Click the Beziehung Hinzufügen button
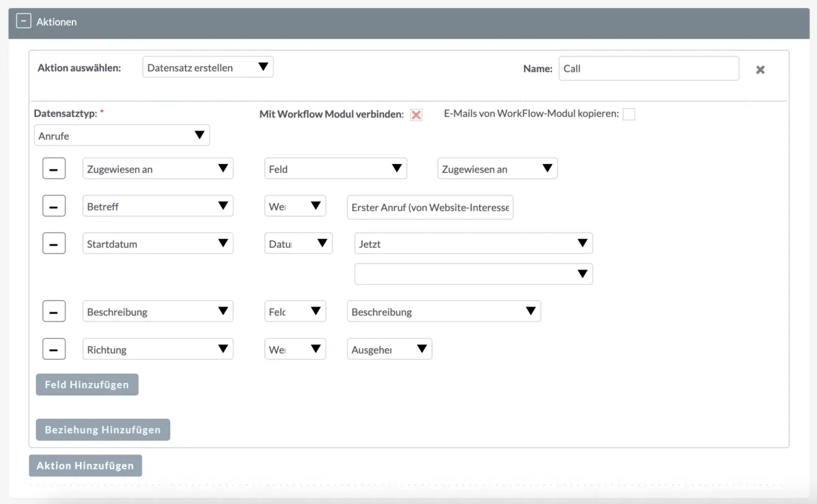The image size is (817, 504). (x=103, y=430)
